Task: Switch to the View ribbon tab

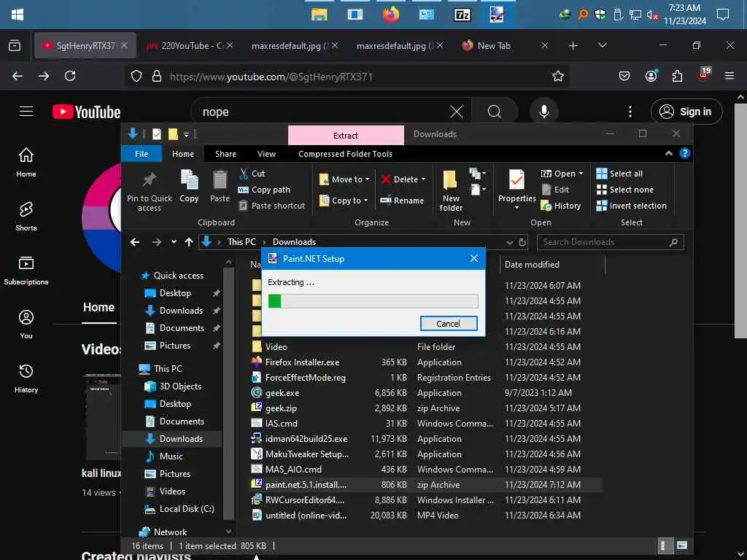Action: point(266,154)
